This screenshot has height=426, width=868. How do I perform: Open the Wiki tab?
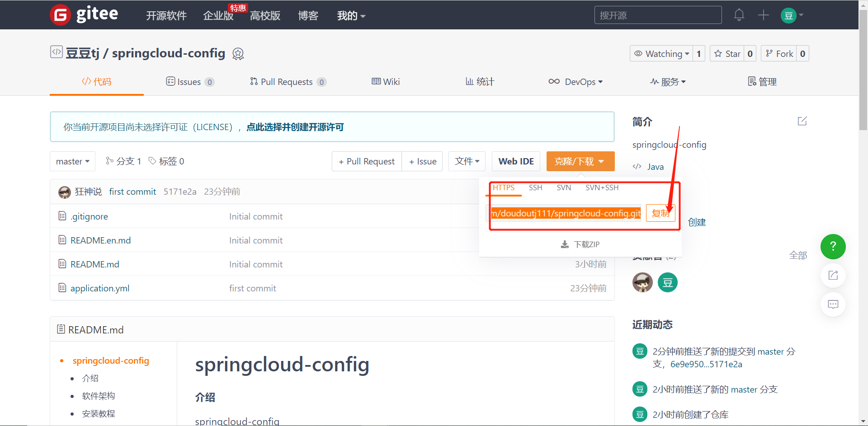[x=386, y=82]
